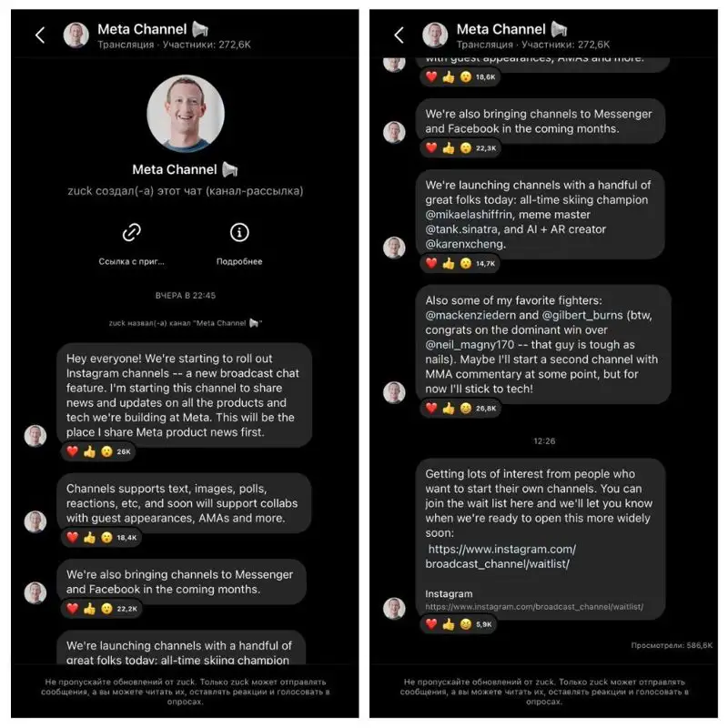The height and width of the screenshot is (728, 728).
Task: Tap heart reaction on the 26,8K fighters message
Action: point(431,408)
